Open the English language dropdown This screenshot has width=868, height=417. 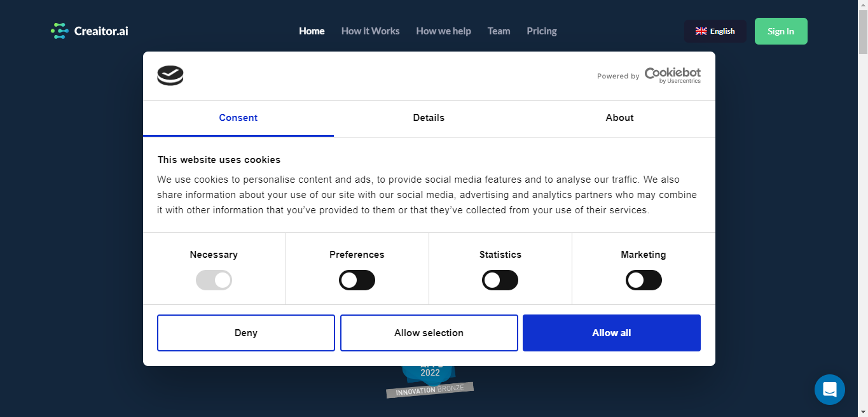point(715,31)
